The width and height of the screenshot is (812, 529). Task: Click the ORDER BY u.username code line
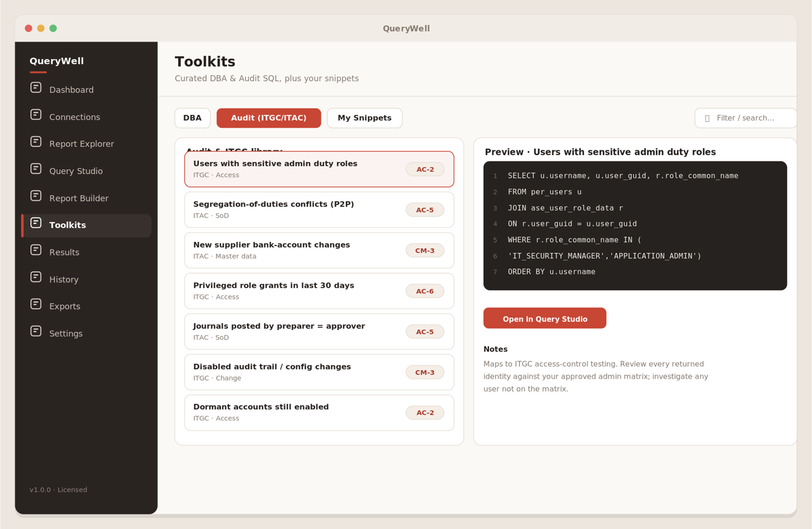pyautogui.click(x=552, y=271)
